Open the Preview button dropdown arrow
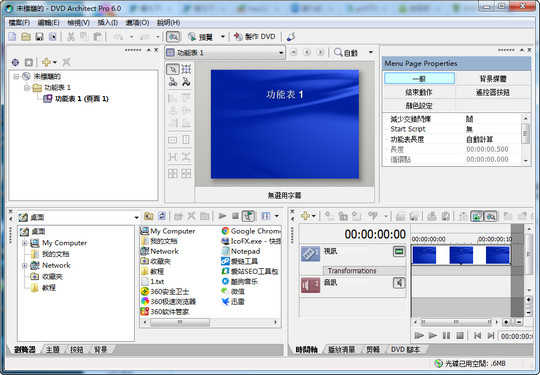Image resolution: width=540 pixels, height=375 pixels. 223,37
